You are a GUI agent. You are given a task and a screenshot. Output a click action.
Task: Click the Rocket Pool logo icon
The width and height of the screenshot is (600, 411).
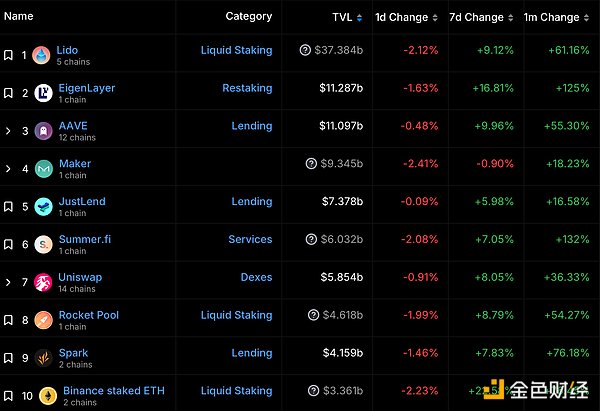tap(44, 320)
